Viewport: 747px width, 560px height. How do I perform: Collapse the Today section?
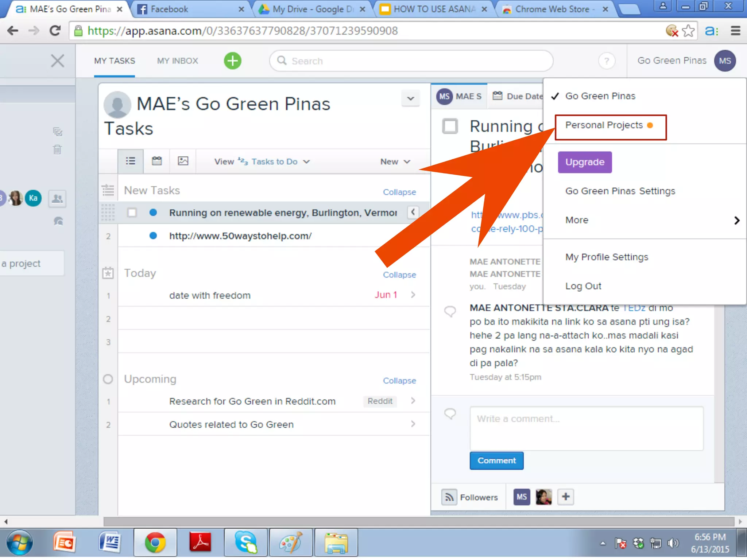pos(399,275)
